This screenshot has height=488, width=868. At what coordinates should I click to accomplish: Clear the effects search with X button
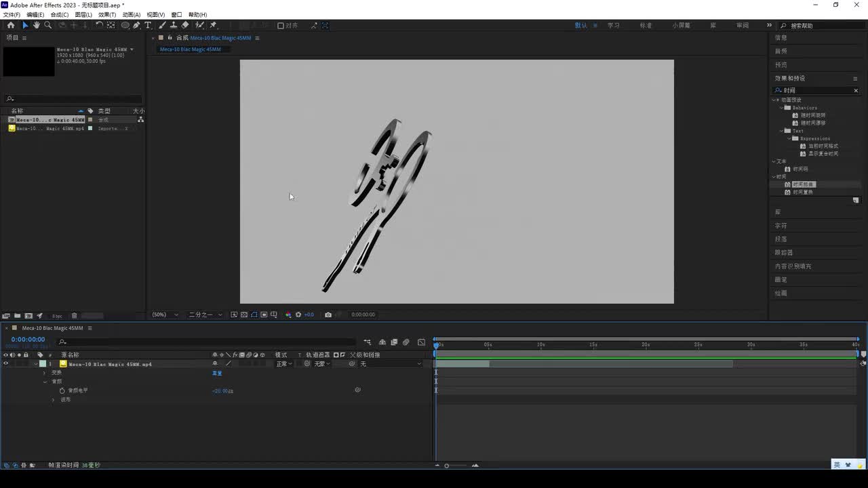tap(856, 90)
